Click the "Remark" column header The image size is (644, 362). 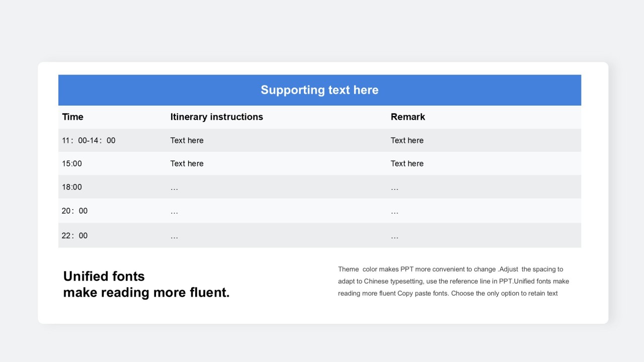408,117
